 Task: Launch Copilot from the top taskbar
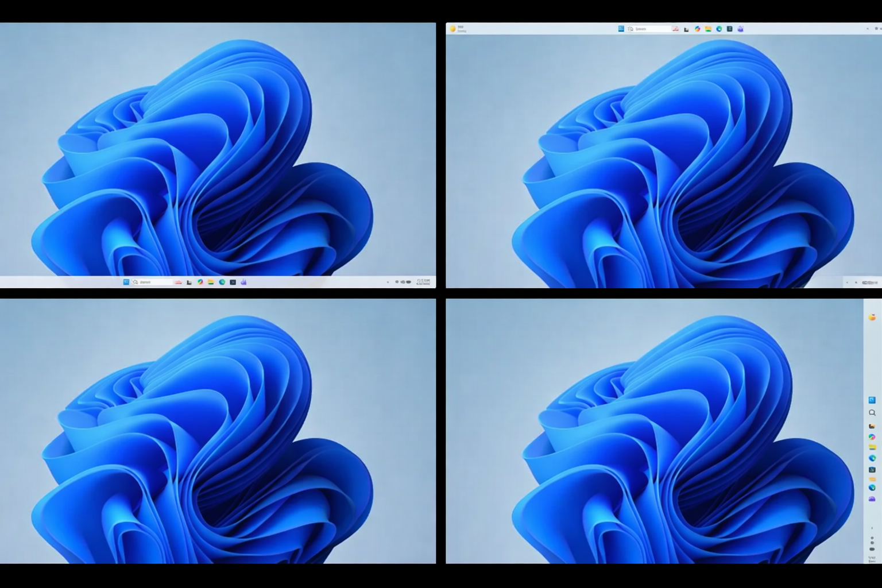(697, 29)
